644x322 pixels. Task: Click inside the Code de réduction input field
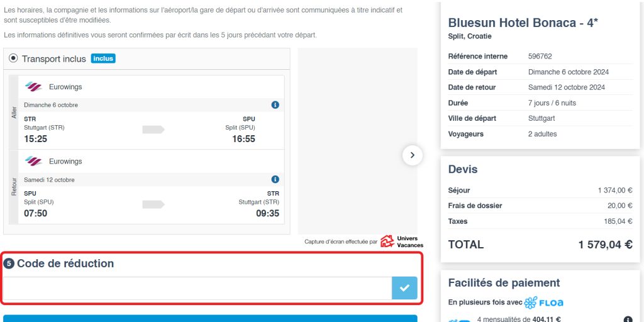click(x=197, y=288)
